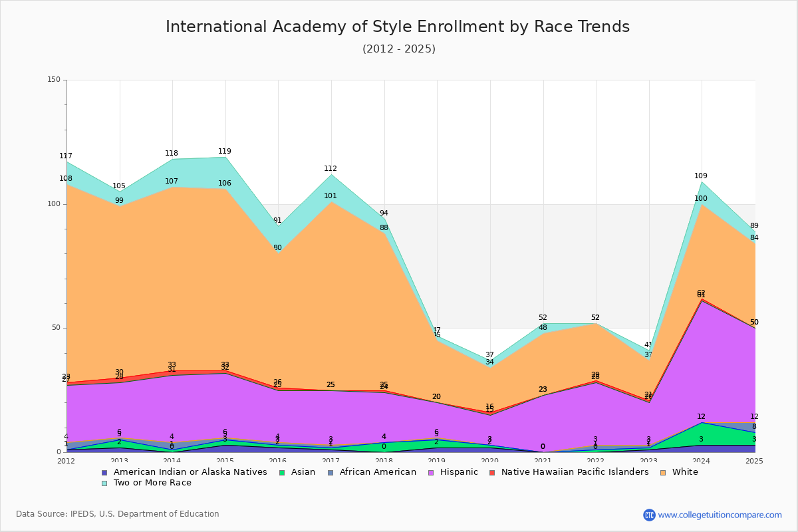Click the 2020 x-axis label
This screenshot has height=532, width=798.
[x=490, y=461]
